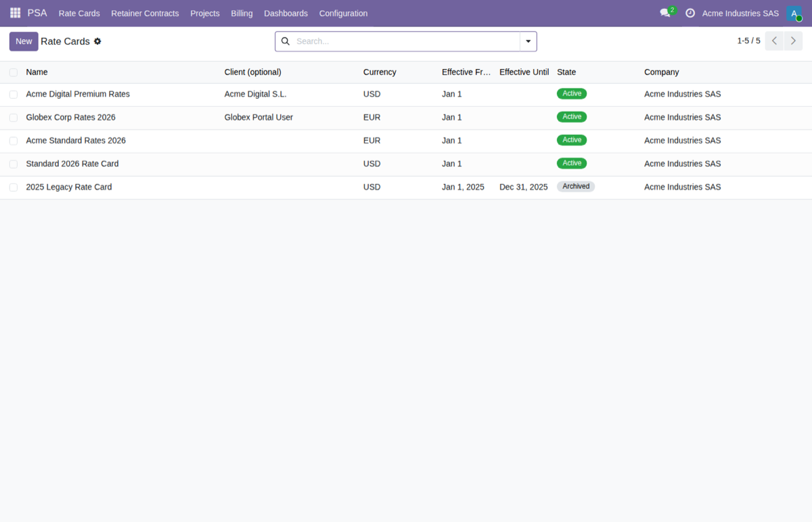Click the 1-5 / 5 pager counter
Image resolution: width=812 pixels, height=522 pixels.
(748, 41)
